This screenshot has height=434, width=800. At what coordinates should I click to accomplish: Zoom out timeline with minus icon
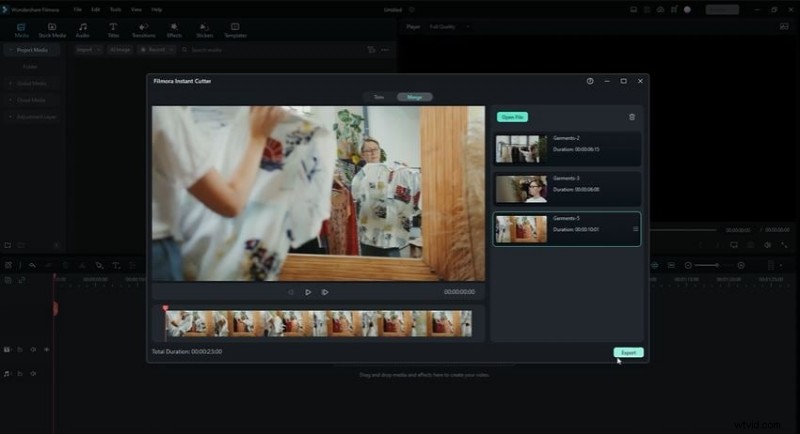(x=688, y=265)
